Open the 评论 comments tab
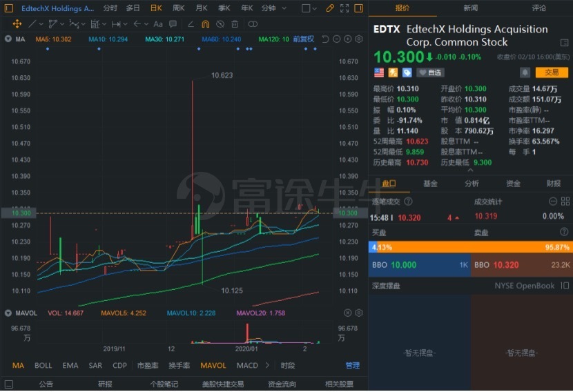573x392 pixels. (538, 8)
